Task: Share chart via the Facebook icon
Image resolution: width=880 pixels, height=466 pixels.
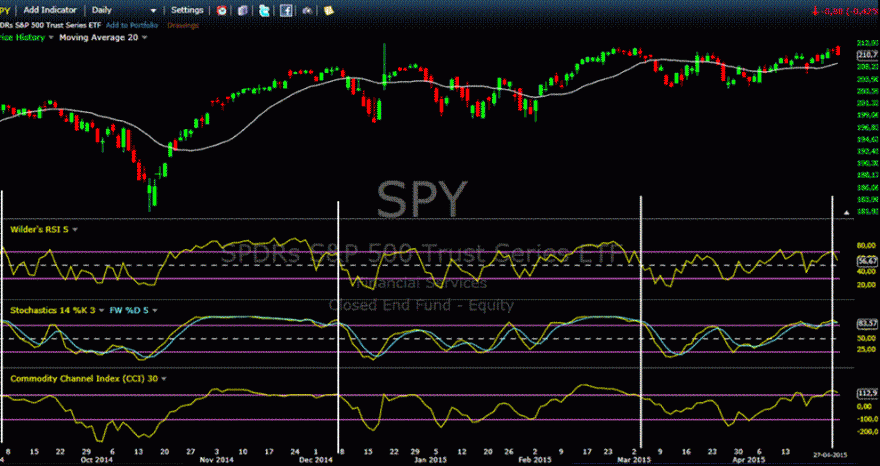Action: (x=286, y=10)
